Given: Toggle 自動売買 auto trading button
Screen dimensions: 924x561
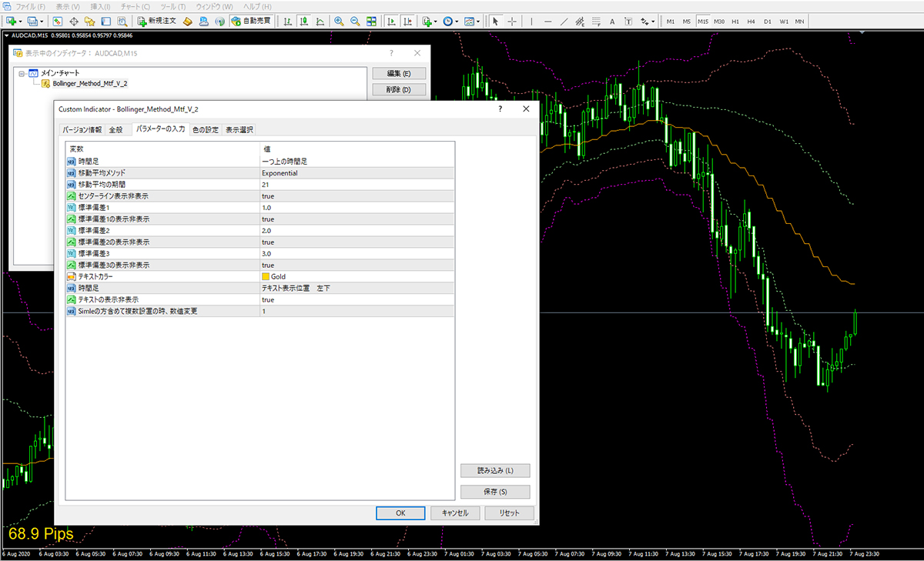Looking at the screenshot, I should [251, 21].
